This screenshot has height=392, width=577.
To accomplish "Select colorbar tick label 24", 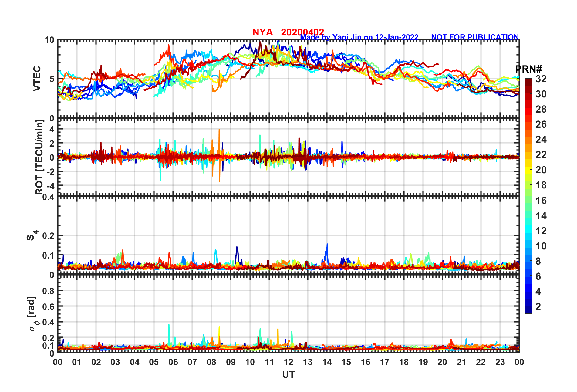I will (541, 140).
